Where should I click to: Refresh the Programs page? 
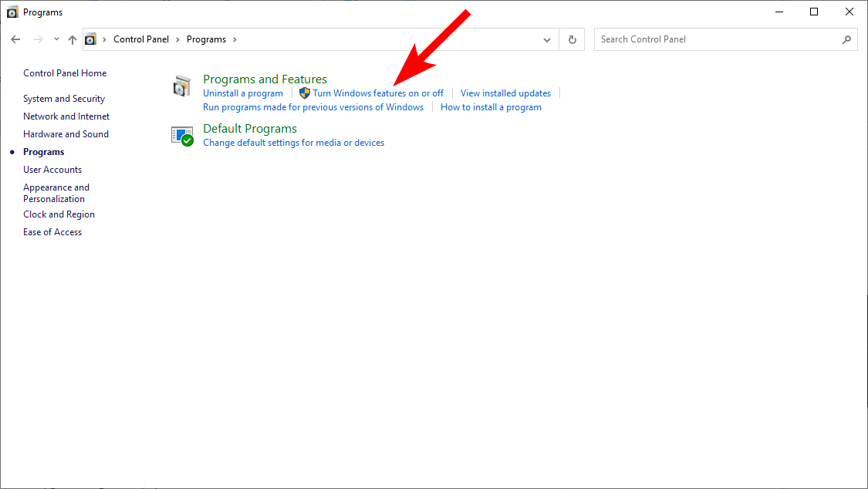click(x=572, y=39)
